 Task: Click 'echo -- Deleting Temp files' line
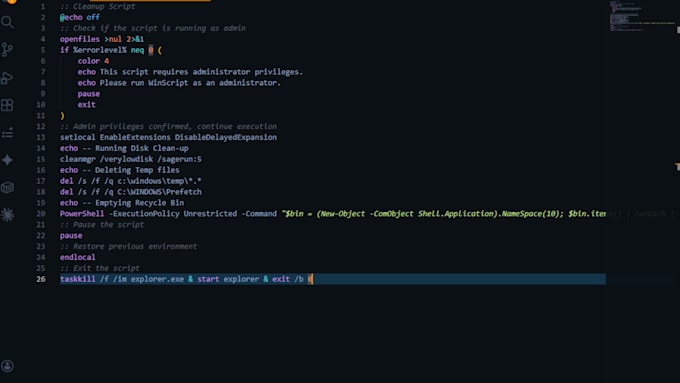click(120, 170)
